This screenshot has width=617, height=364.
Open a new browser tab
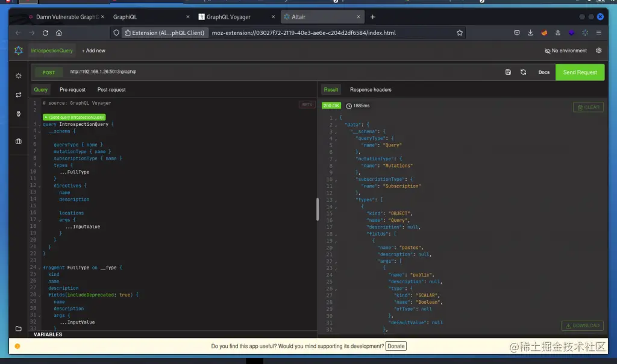pos(372,17)
